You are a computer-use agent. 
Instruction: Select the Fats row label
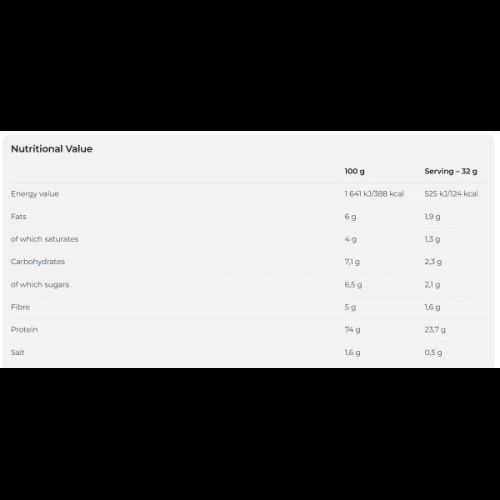pyautogui.click(x=18, y=217)
